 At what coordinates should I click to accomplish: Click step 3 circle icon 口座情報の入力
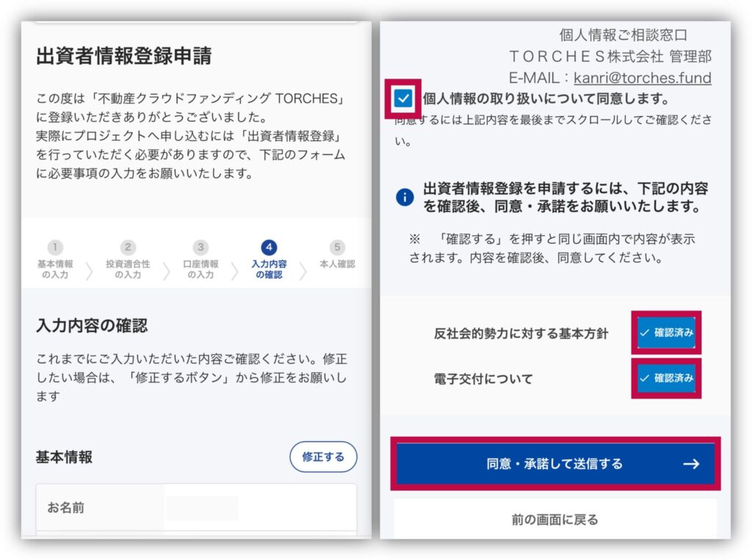(x=200, y=247)
